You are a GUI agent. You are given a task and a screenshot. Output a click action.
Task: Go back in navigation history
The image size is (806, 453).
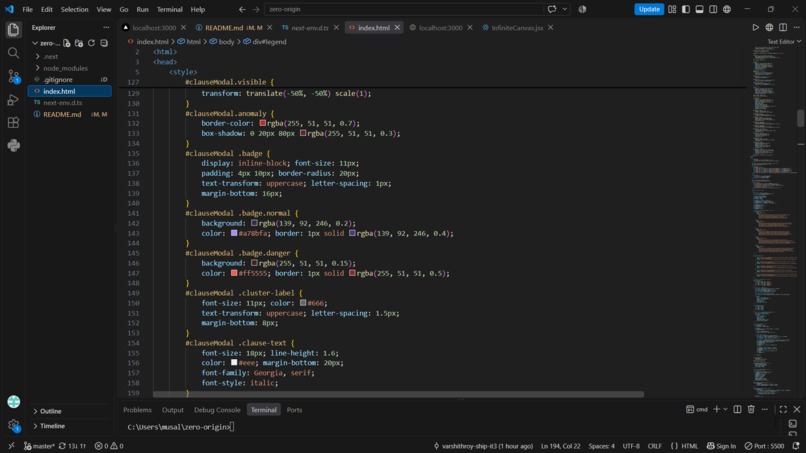tap(242, 9)
